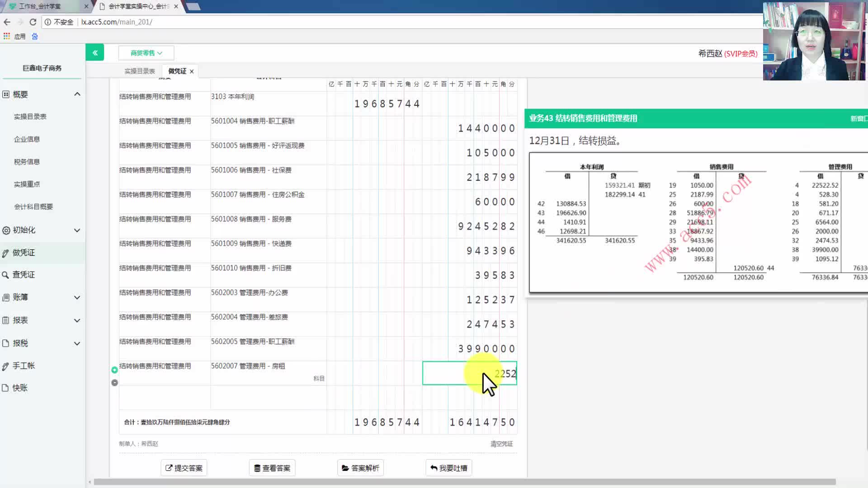Click 清空凭证 link
868x488 pixels.
pos(501,444)
